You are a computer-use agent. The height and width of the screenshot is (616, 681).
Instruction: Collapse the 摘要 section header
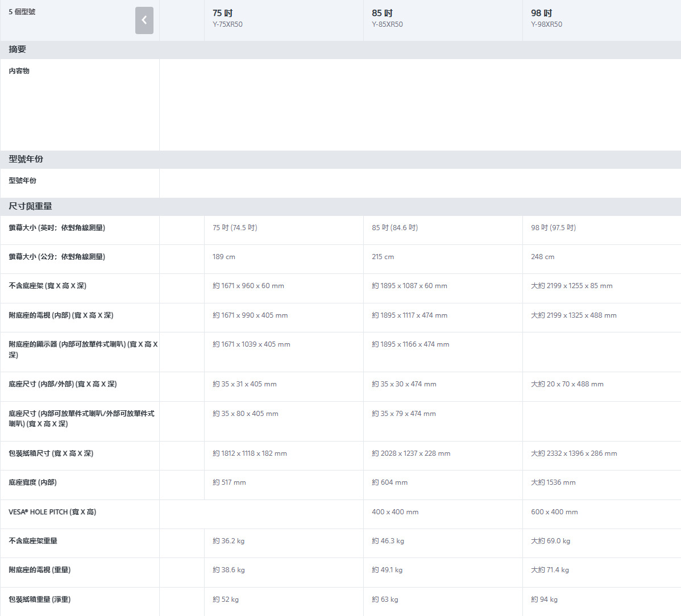click(x=18, y=49)
